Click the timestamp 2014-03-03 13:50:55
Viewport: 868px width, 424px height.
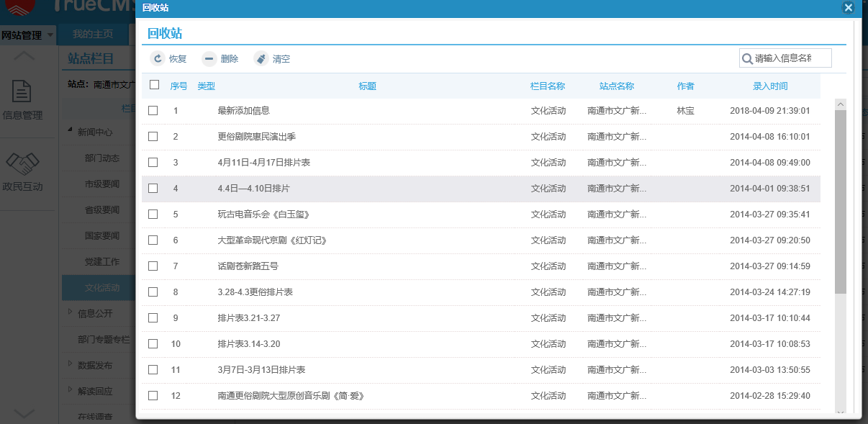pyautogui.click(x=770, y=370)
